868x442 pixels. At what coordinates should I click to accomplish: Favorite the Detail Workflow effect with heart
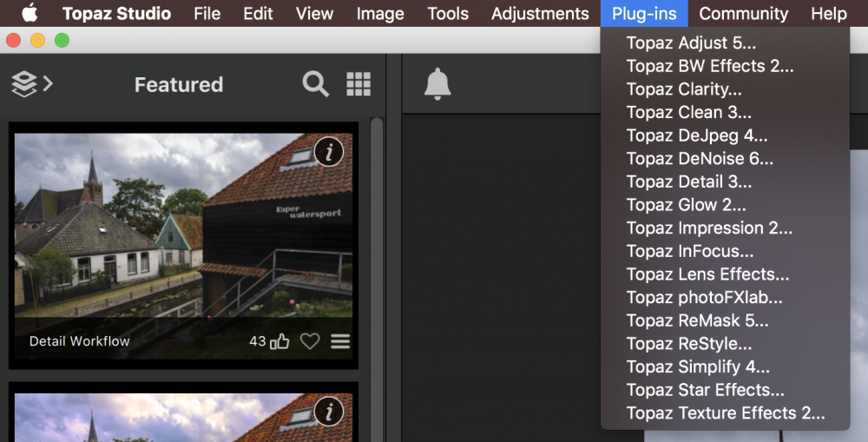[x=310, y=341]
